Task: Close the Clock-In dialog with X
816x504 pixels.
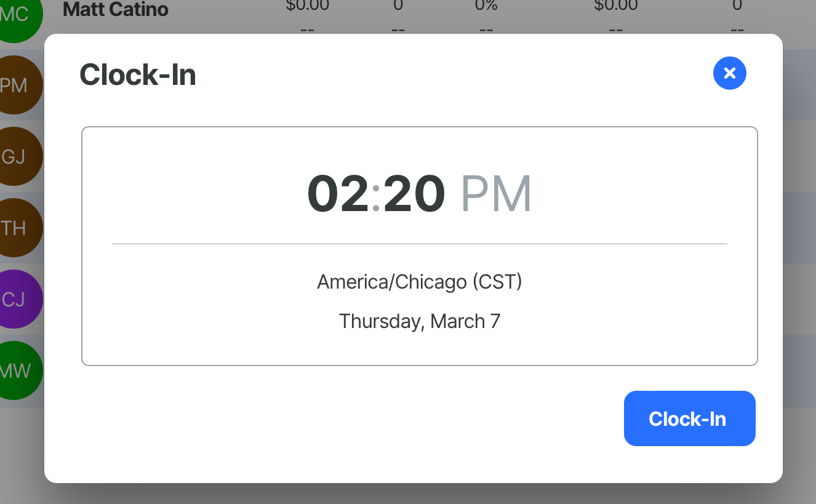Action: click(x=730, y=73)
